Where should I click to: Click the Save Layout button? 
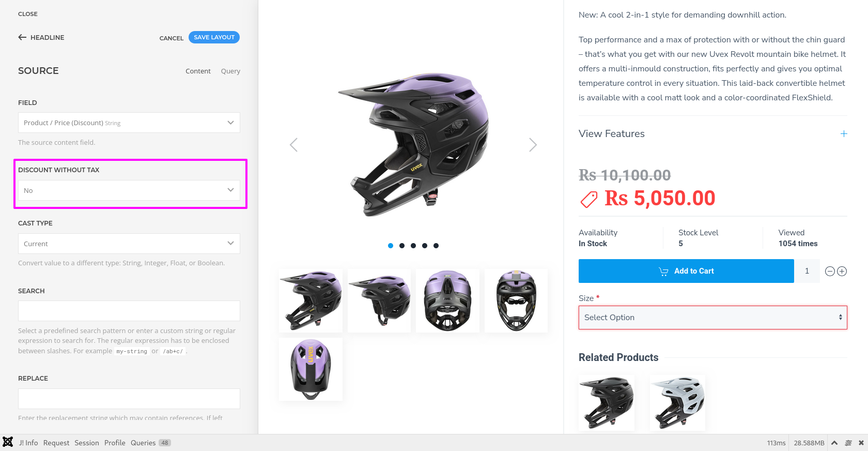coord(214,37)
